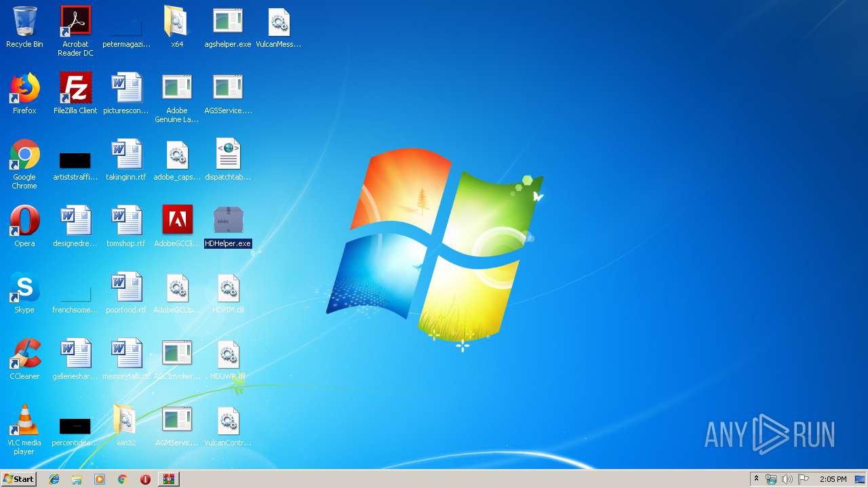Screen dimensions: 868x488
Task: Select takinginn.rtf document
Action: click(126, 161)
